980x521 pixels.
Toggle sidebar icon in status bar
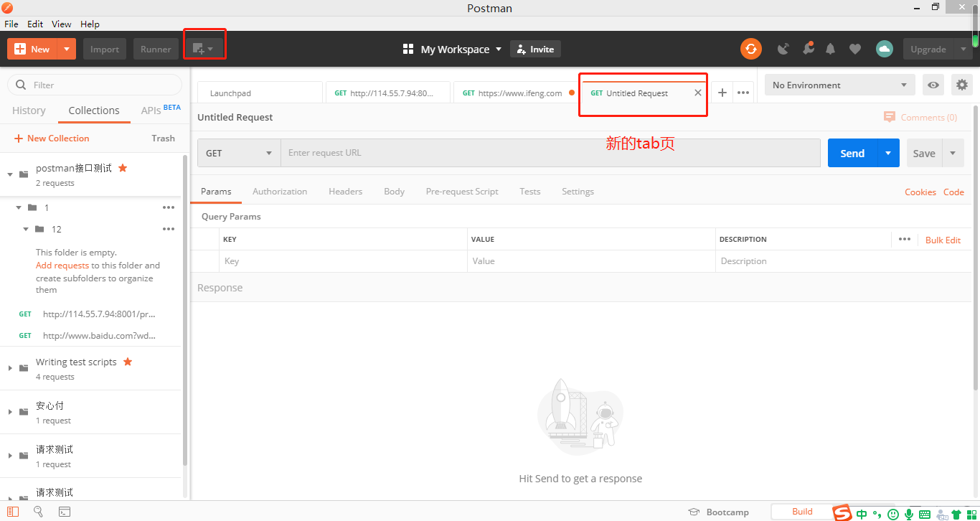[x=13, y=512]
